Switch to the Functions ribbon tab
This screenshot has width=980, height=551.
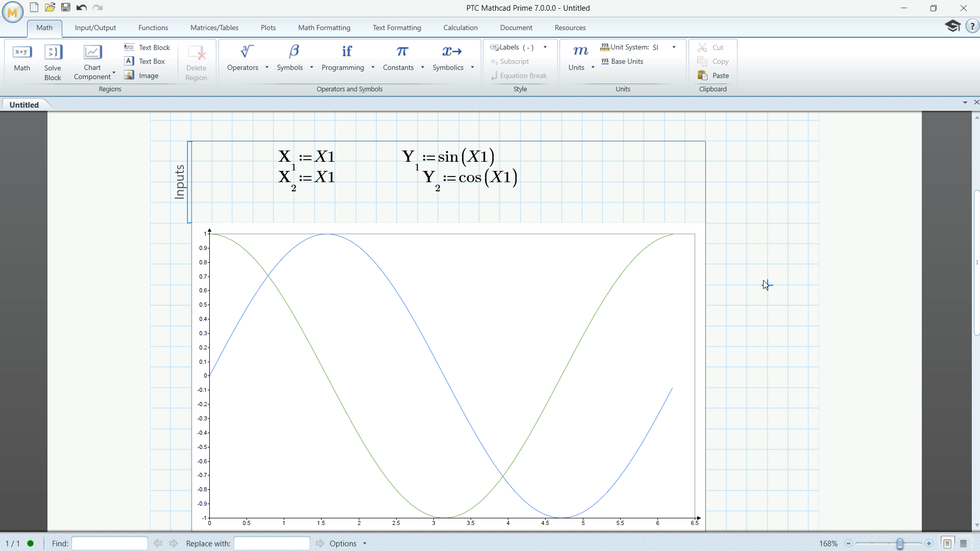[153, 28]
